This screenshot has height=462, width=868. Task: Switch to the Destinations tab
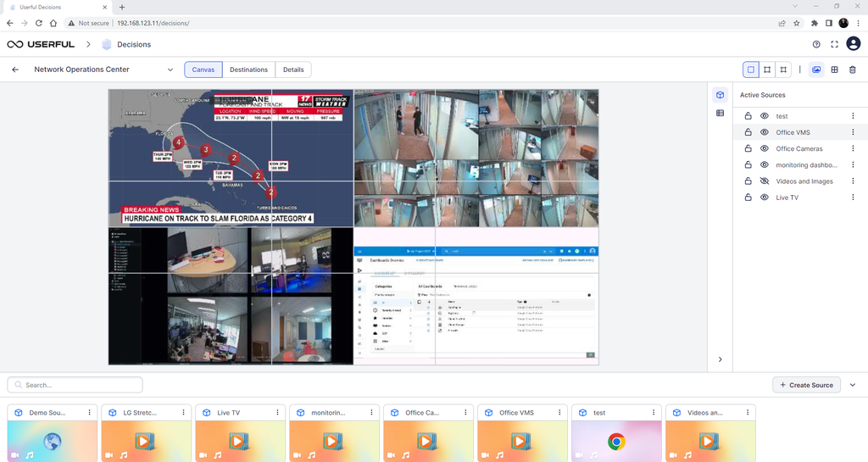(x=248, y=70)
